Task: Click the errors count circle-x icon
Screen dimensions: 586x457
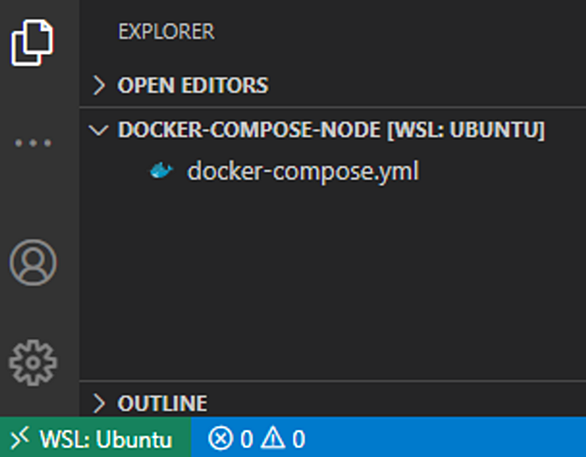Action: tap(220, 438)
